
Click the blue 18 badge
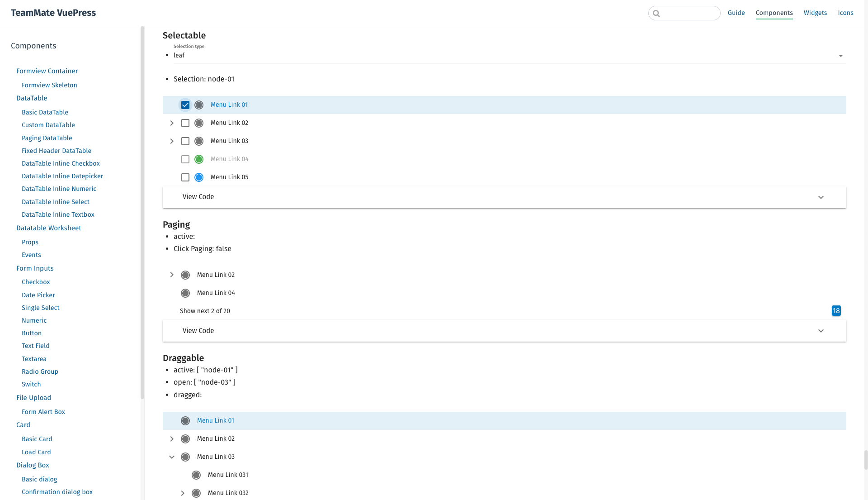pos(836,311)
